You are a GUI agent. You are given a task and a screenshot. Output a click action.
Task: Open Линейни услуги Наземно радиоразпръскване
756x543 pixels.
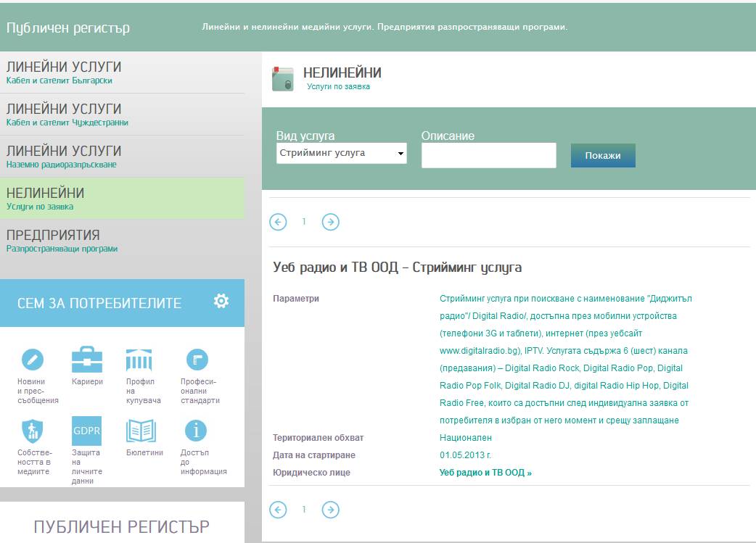(x=122, y=157)
